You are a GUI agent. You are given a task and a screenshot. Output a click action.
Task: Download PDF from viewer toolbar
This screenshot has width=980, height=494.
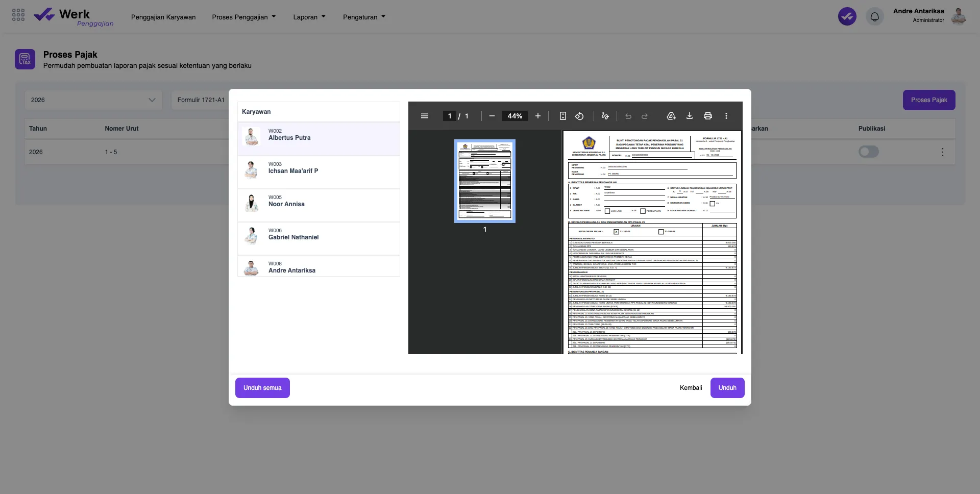689,116
